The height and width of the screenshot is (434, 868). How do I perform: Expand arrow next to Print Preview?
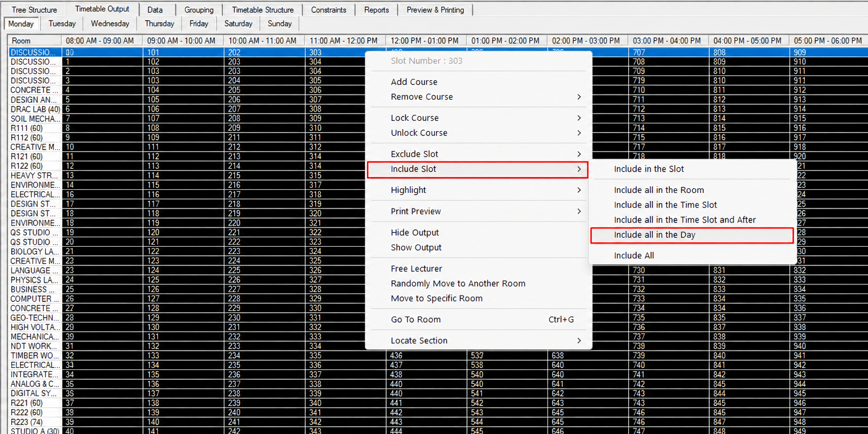[579, 211]
